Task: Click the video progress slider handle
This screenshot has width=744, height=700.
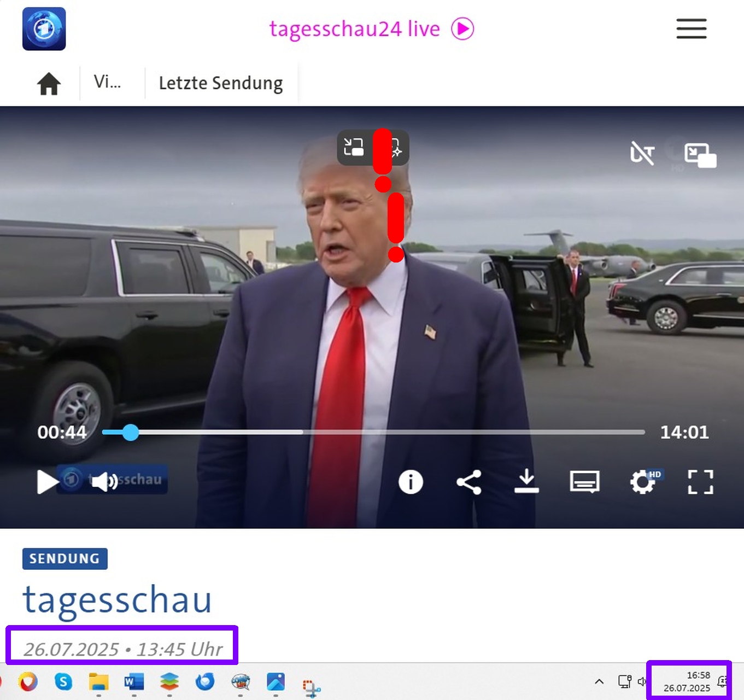Action: click(x=130, y=433)
